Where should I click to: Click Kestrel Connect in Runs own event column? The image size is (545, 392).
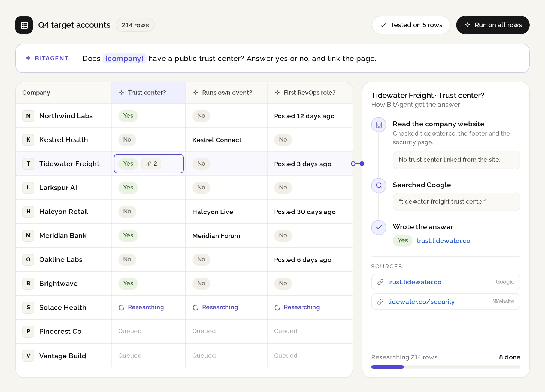click(x=217, y=140)
